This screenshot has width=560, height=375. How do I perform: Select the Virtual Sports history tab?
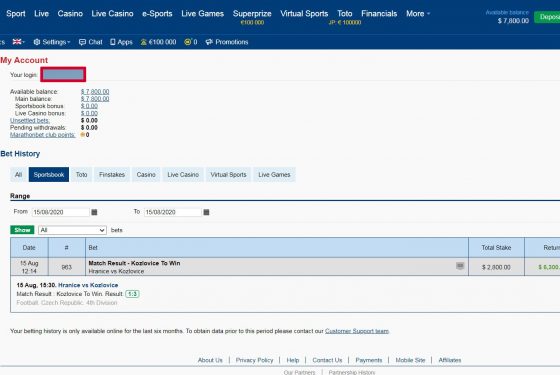[x=228, y=175]
